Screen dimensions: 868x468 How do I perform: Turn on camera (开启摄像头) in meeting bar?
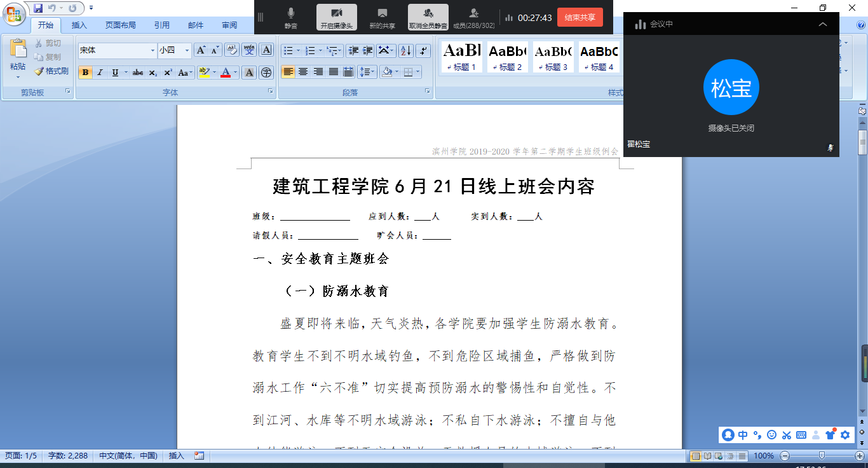click(x=336, y=18)
